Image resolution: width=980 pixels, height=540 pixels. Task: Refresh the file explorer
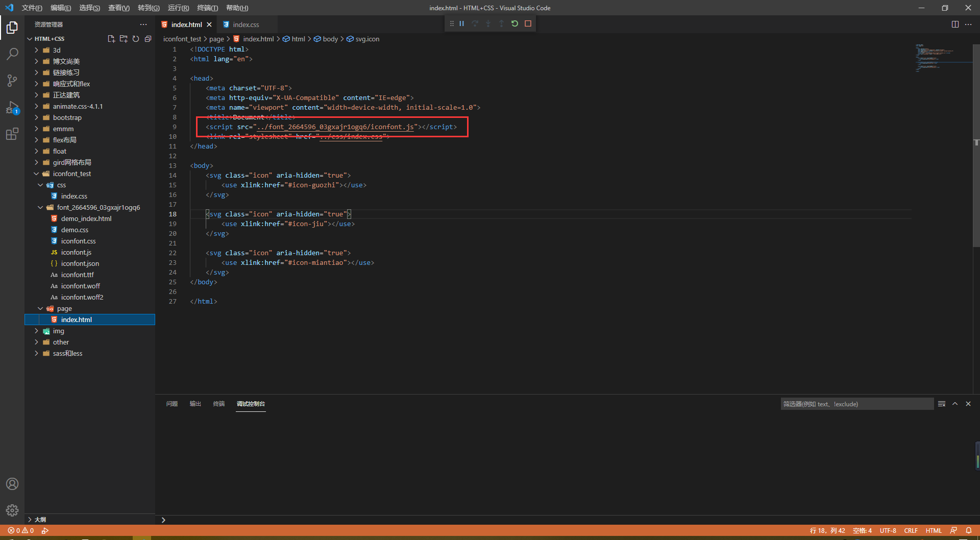click(x=136, y=39)
